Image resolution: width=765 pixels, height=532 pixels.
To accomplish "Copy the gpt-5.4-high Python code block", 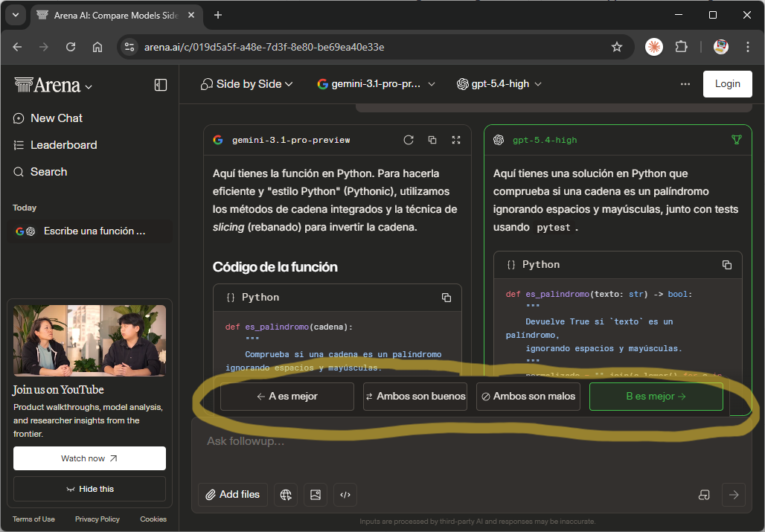I will point(727,265).
